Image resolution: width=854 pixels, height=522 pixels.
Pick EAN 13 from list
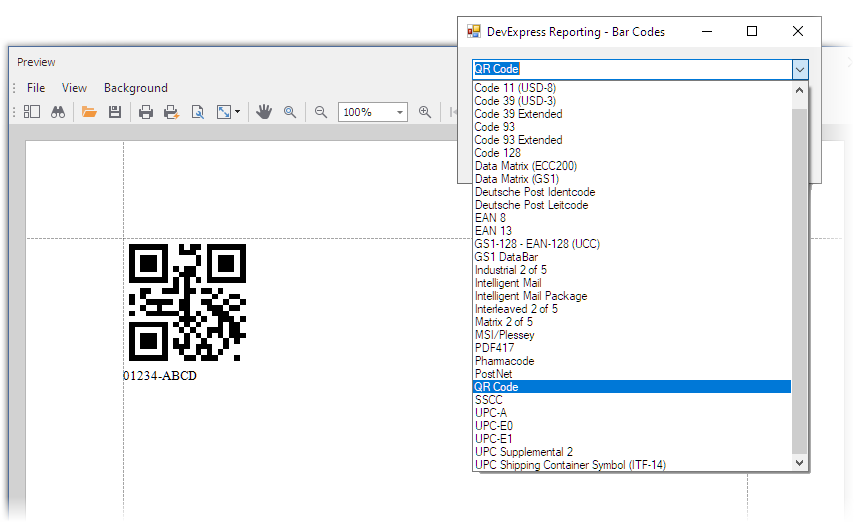pyautogui.click(x=632, y=231)
